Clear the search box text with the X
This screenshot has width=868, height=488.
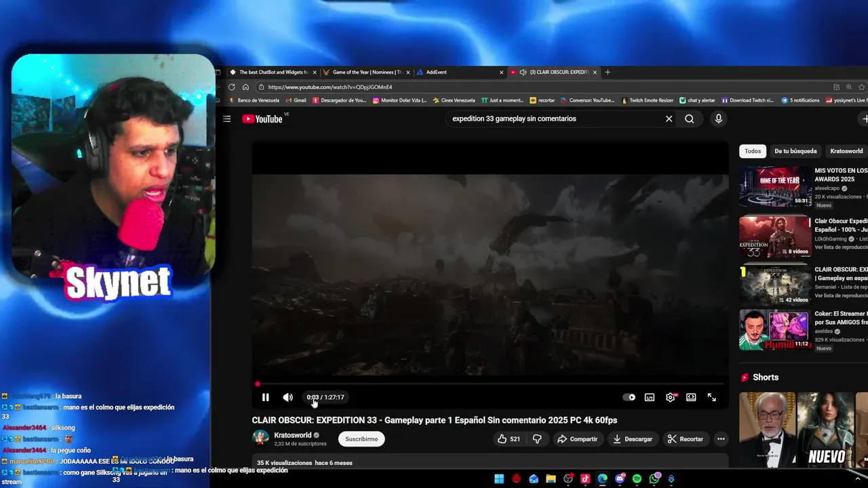click(669, 119)
